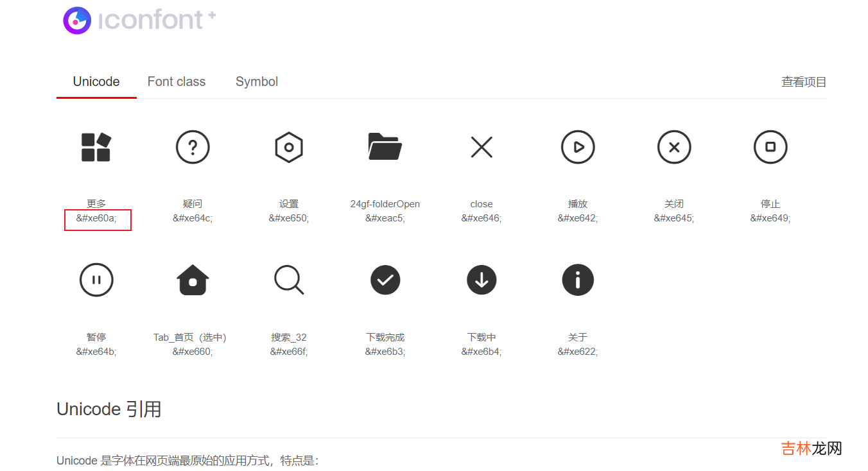Click the 下载中 label text

(482, 338)
